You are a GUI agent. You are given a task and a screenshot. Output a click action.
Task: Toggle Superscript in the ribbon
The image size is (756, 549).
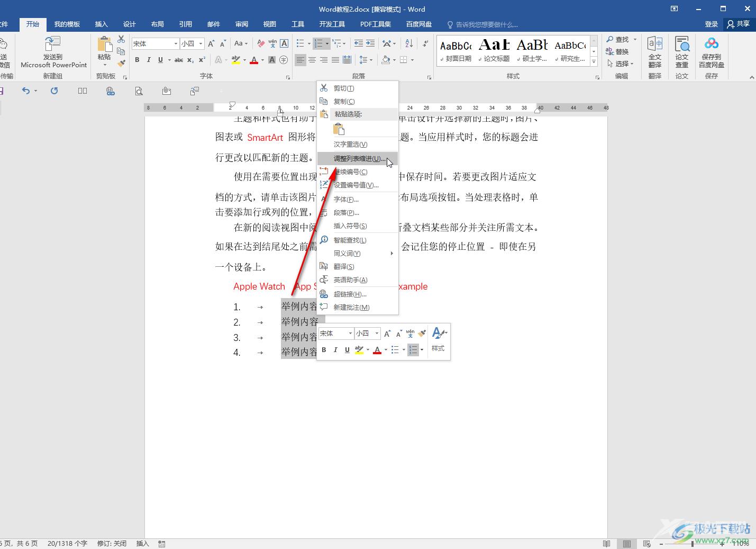(202, 60)
